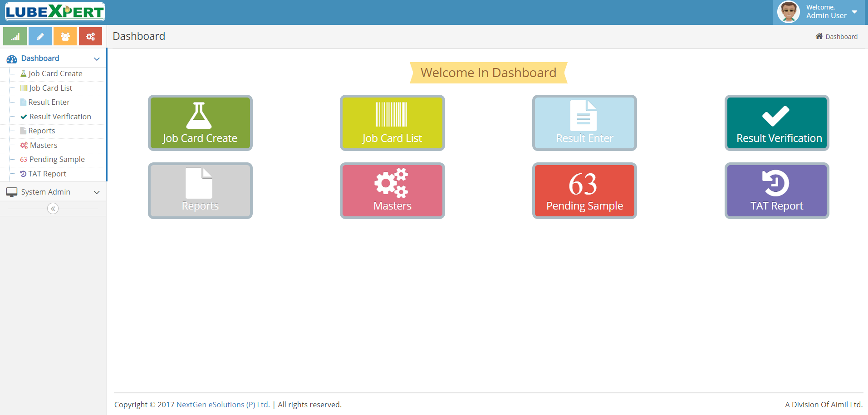
Task: Click the Dashboard page heading
Action: pos(139,36)
